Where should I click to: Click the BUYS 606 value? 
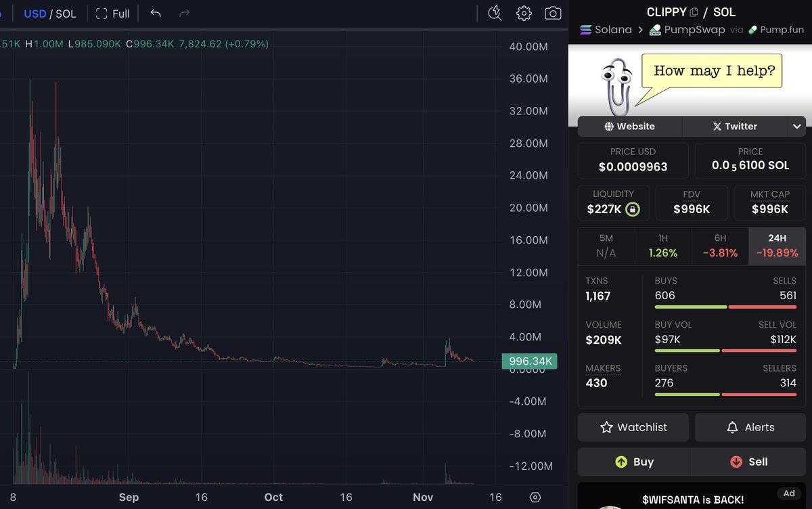click(x=664, y=296)
